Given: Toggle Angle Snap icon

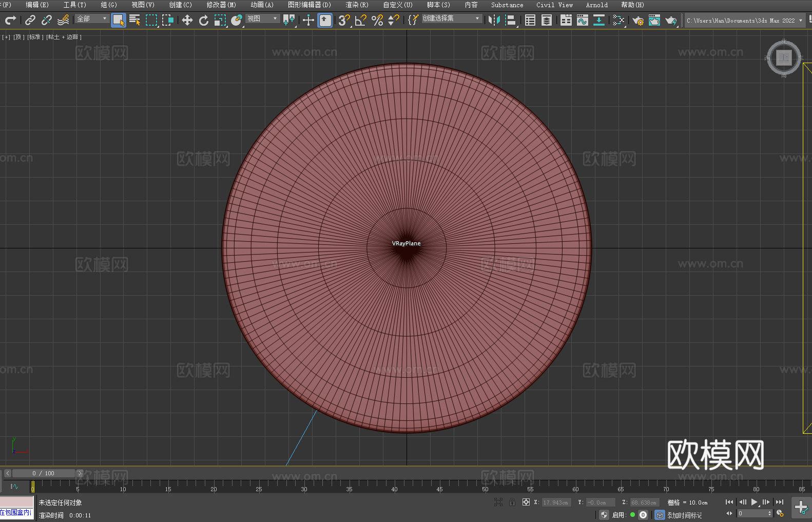Looking at the screenshot, I should (x=361, y=20).
